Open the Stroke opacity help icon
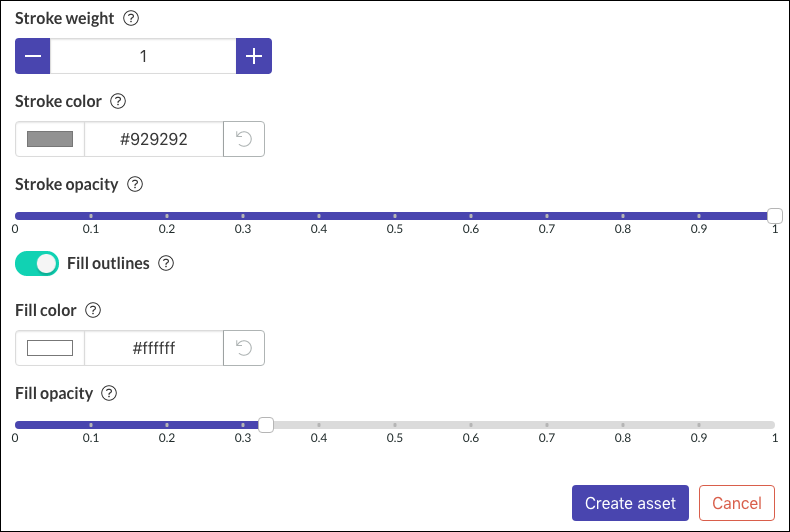Screen dimensions: 790x532 135,184
